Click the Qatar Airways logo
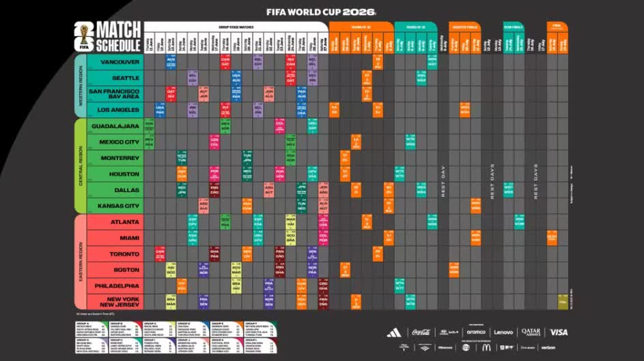 click(531, 332)
